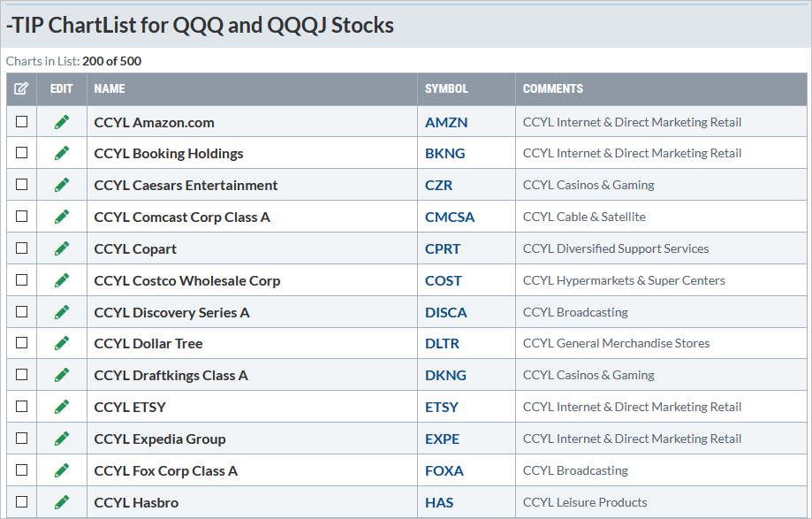Edit the Discovery Series A entry
Screen dimensions: 812x519
point(62,312)
